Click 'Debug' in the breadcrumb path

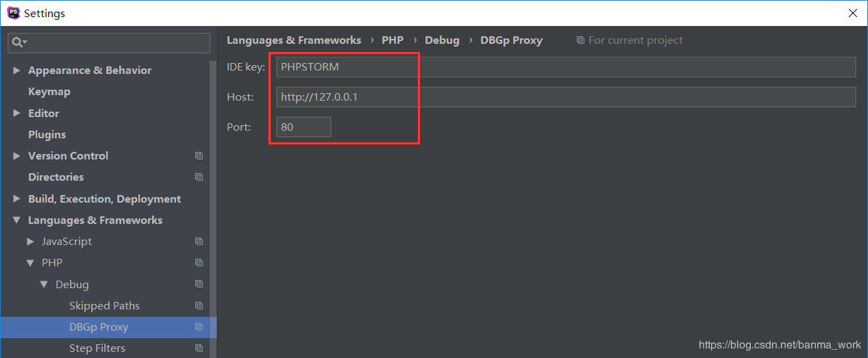click(442, 40)
